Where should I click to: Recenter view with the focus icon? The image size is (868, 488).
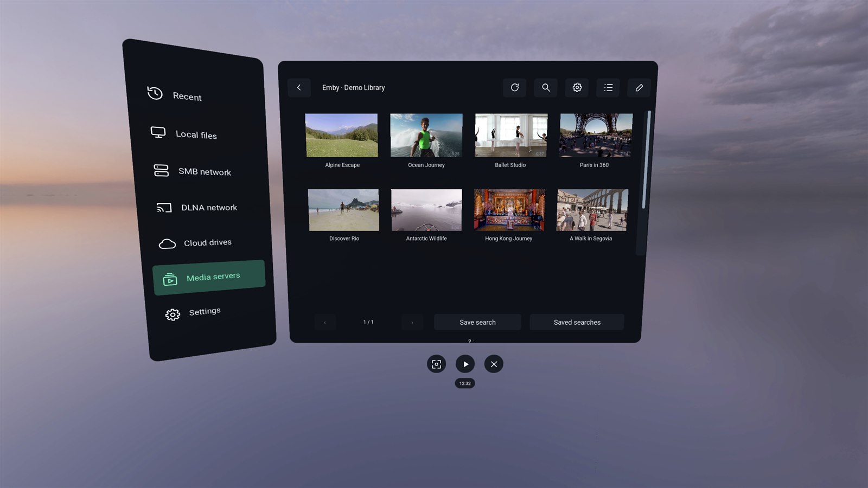click(x=437, y=364)
